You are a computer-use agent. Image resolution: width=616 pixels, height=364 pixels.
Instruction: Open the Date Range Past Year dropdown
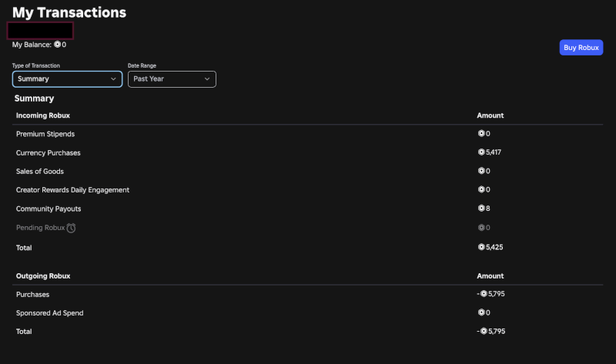[x=171, y=78]
